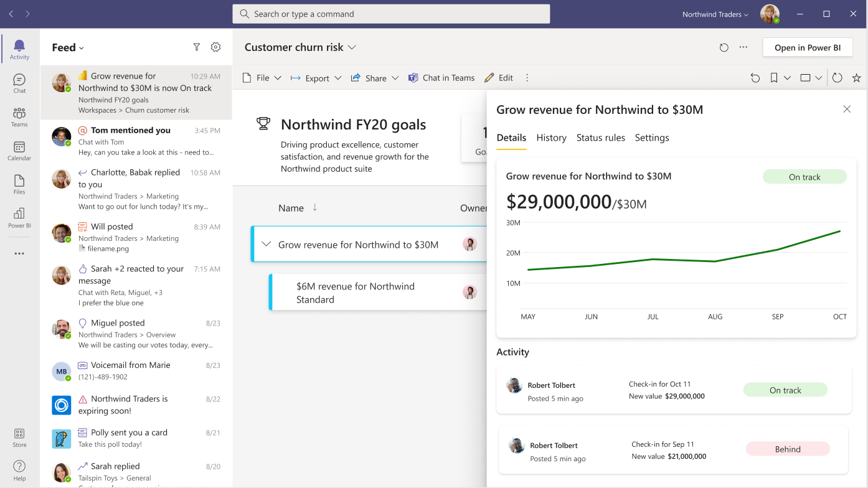The image size is (868, 488).
Task: Click the Northwind FY20 goals title
Action: pos(354,124)
